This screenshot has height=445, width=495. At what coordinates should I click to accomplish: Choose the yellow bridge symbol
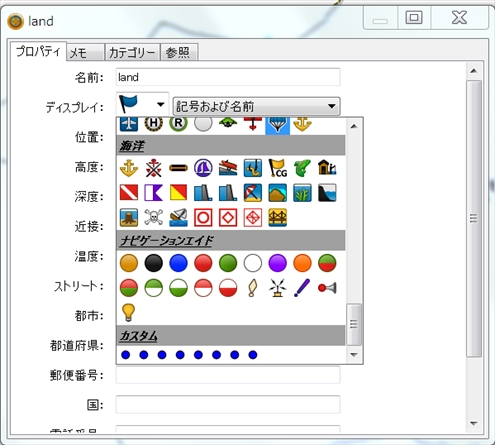(277, 218)
